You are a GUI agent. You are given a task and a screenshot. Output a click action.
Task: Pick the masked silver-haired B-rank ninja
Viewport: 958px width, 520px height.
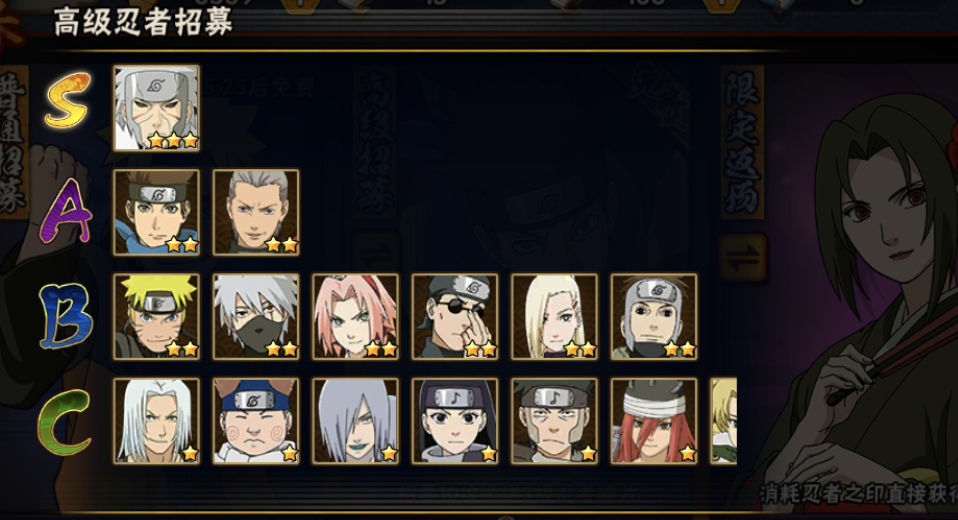point(256,317)
